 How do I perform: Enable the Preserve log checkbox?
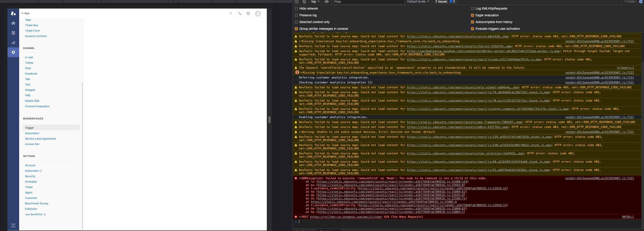(x=296, y=15)
